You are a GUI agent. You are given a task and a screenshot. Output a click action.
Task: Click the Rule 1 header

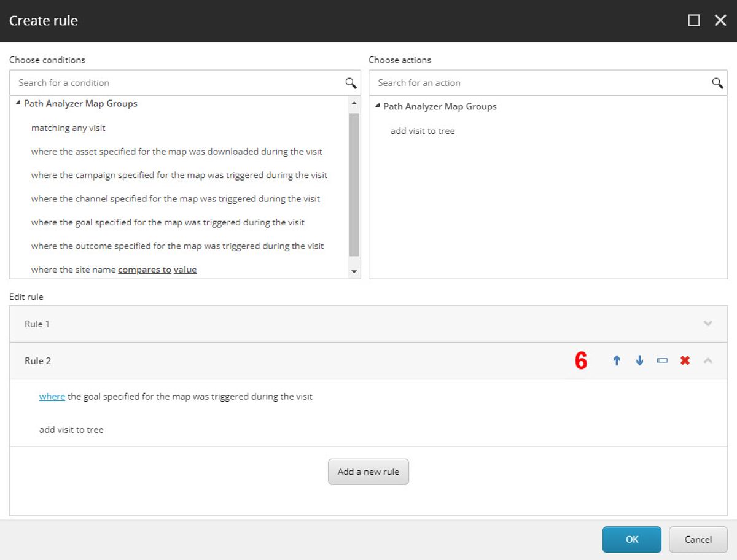[x=368, y=324]
